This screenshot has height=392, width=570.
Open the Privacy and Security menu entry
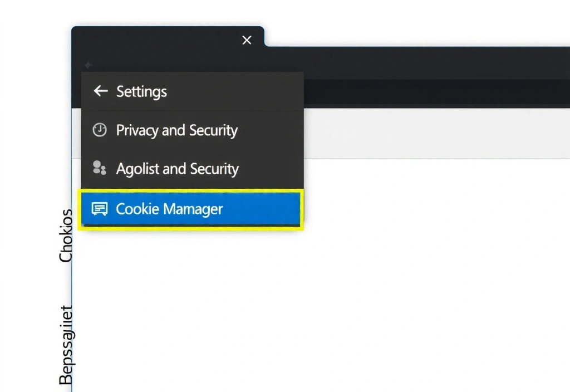pyautogui.click(x=176, y=130)
